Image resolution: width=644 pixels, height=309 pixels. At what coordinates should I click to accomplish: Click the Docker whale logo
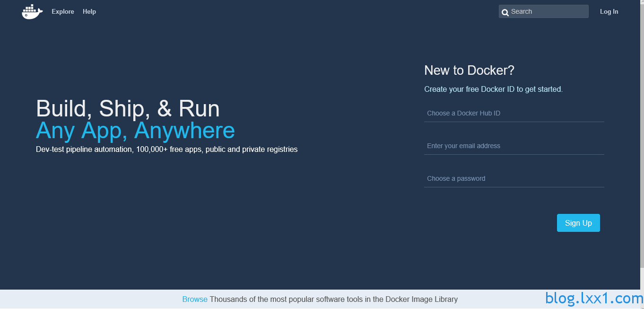(x=32, y=11)
